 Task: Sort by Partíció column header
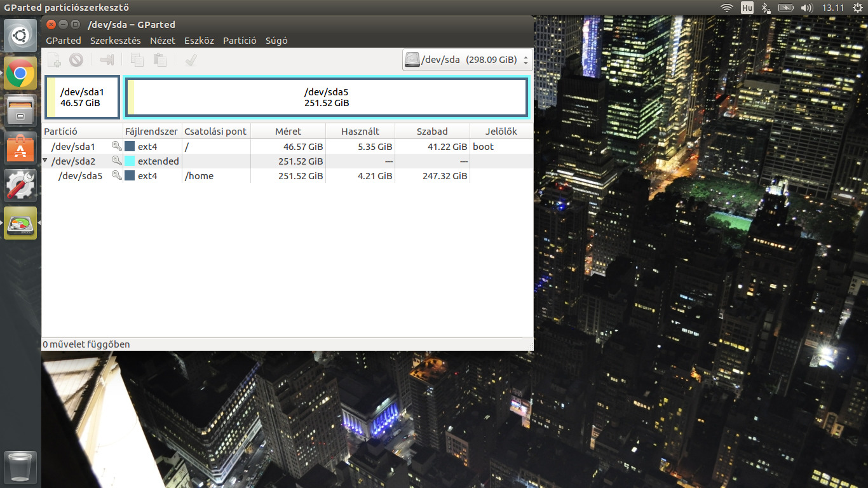coord(82,131)
